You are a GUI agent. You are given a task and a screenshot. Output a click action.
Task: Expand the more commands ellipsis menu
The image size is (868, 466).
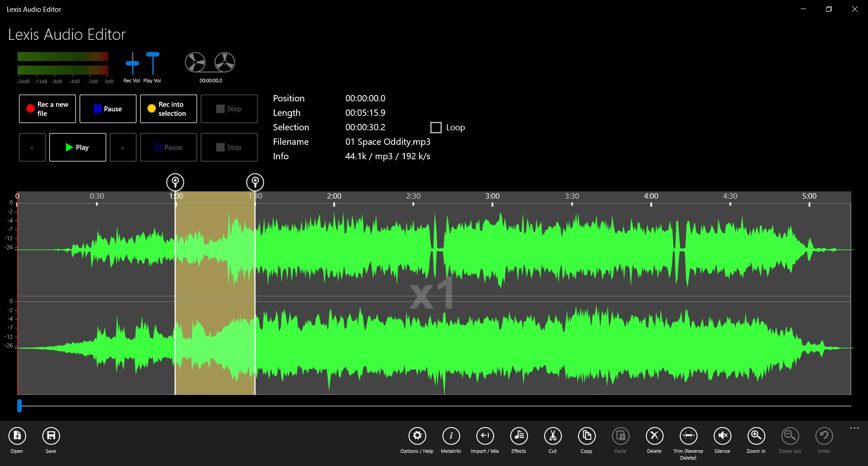pos(854,428)
